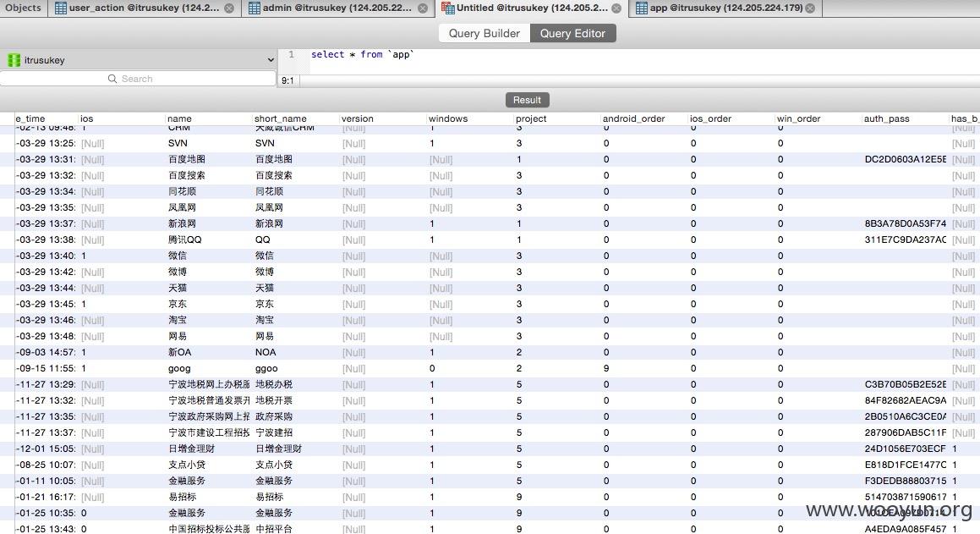
Task: Switch to admin @itrusukey tab
Action: pos(338,8)
